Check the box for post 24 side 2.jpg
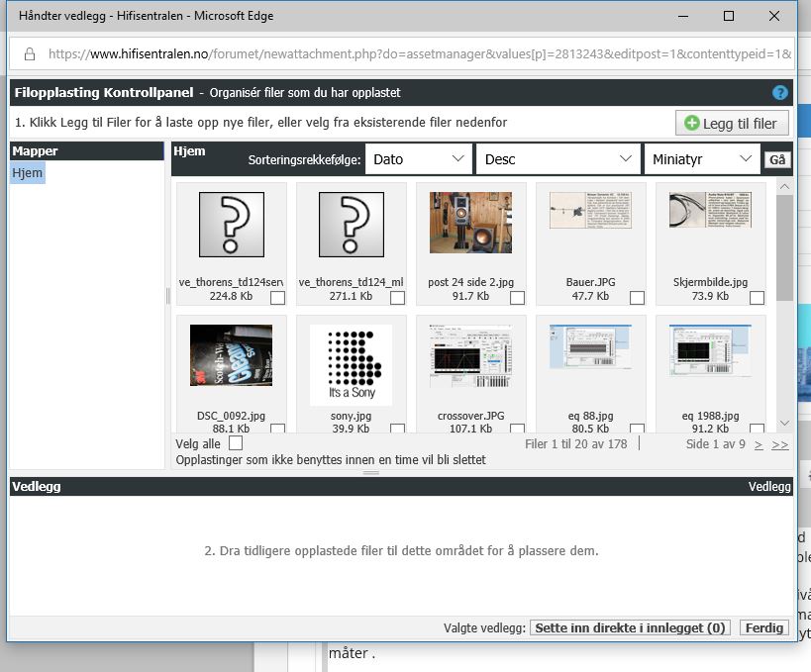Screen dimensions: 811x672 coord(517,297)
